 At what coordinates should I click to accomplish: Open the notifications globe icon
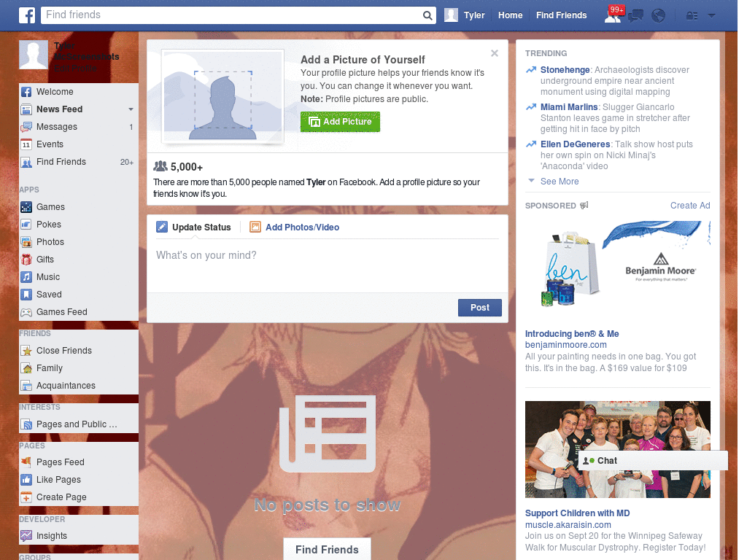(659, 16)
